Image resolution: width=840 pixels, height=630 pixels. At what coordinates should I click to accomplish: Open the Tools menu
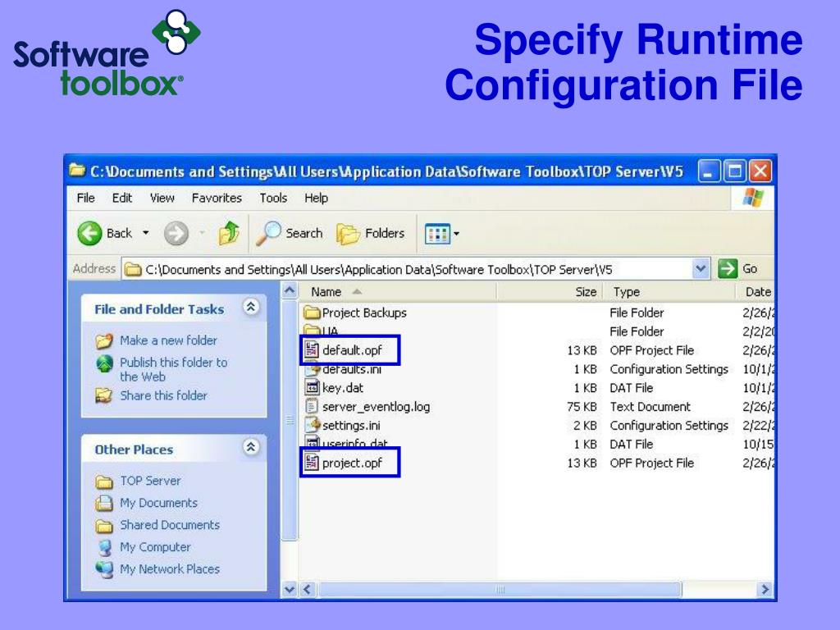tap(273, 199)
